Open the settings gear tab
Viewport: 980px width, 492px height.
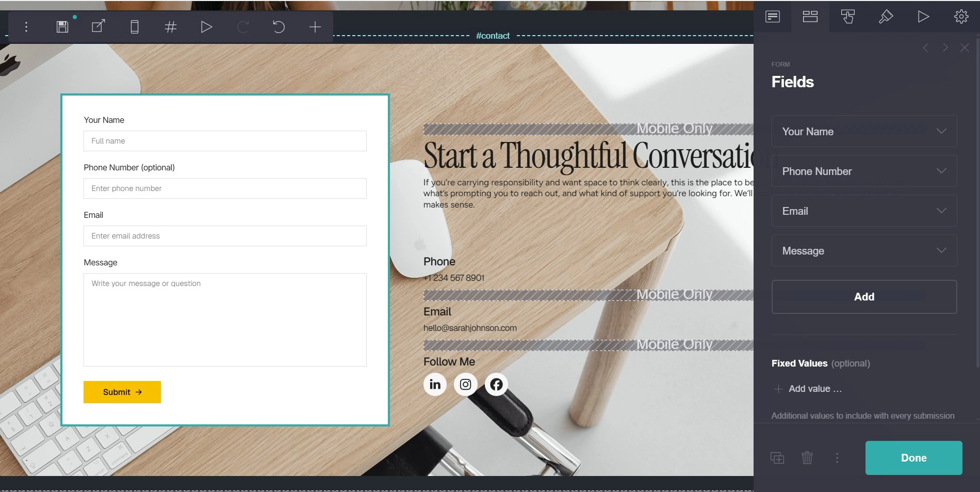961,17
